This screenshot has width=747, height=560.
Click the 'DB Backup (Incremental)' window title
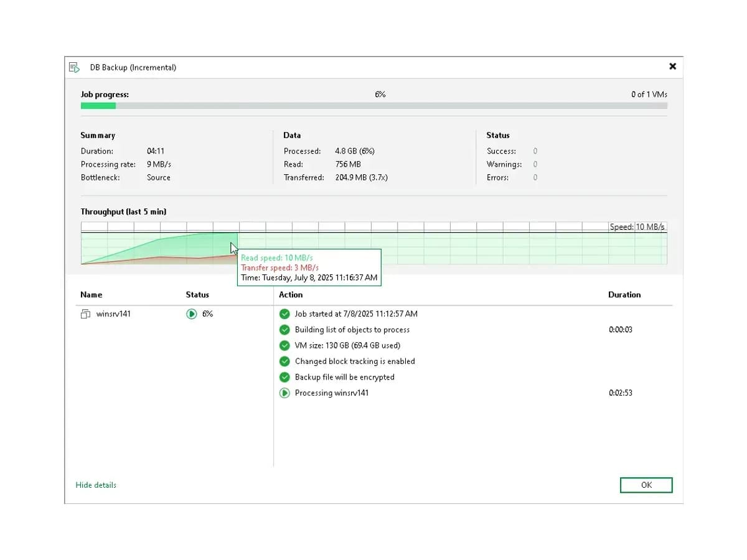pos(133,67)
